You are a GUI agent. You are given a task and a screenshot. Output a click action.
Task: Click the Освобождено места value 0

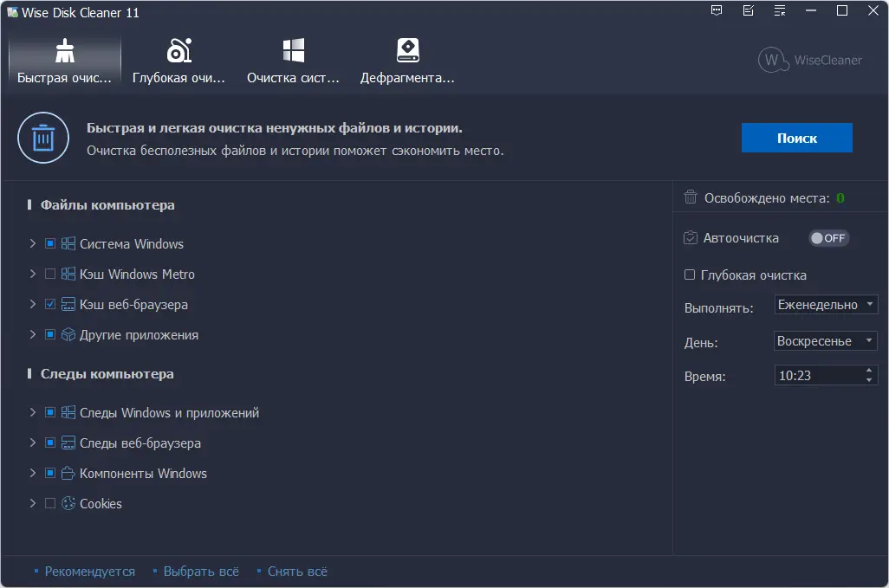[840, 198]
